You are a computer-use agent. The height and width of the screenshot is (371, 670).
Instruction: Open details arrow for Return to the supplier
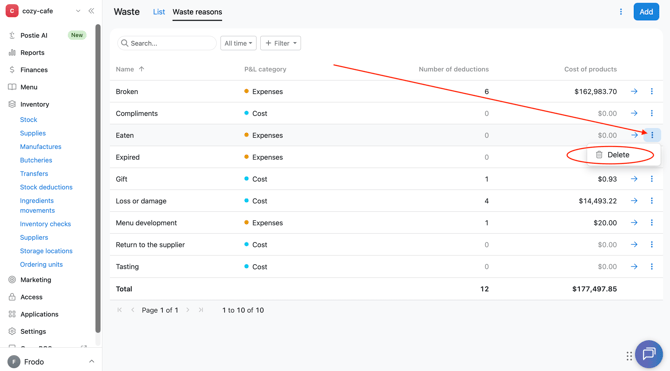pyautogui.click(x=634, y=244)
